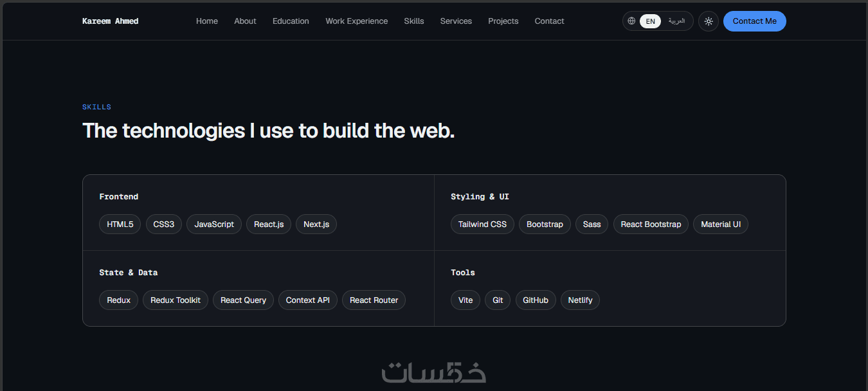Viewport: 868px width, 391px height.
Task: Select the Redux Toolkit chip
Action: [176, 300]
